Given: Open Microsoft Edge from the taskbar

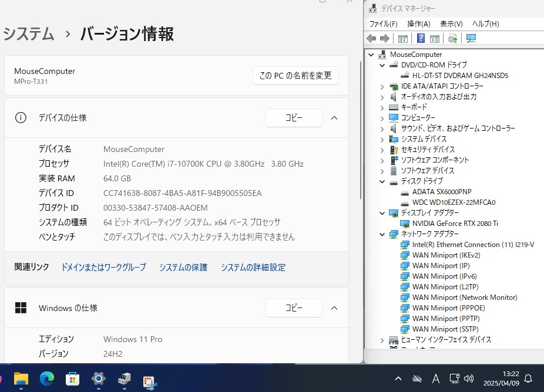Looking at the screenshot, I should click(47, 379).
